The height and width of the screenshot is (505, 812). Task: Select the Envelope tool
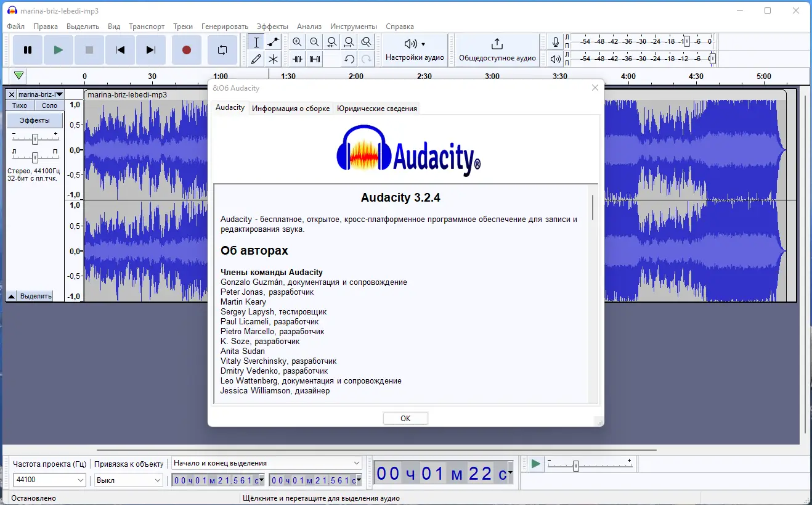273,42
